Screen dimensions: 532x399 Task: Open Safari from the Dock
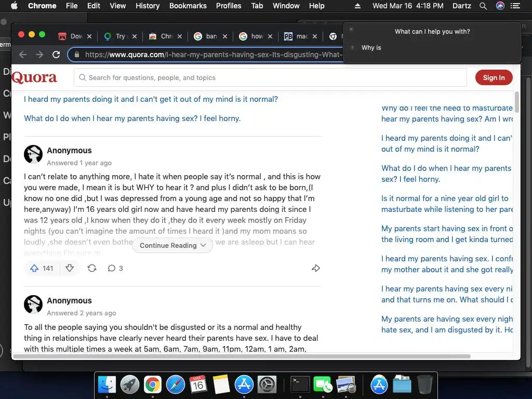point(176,385)
